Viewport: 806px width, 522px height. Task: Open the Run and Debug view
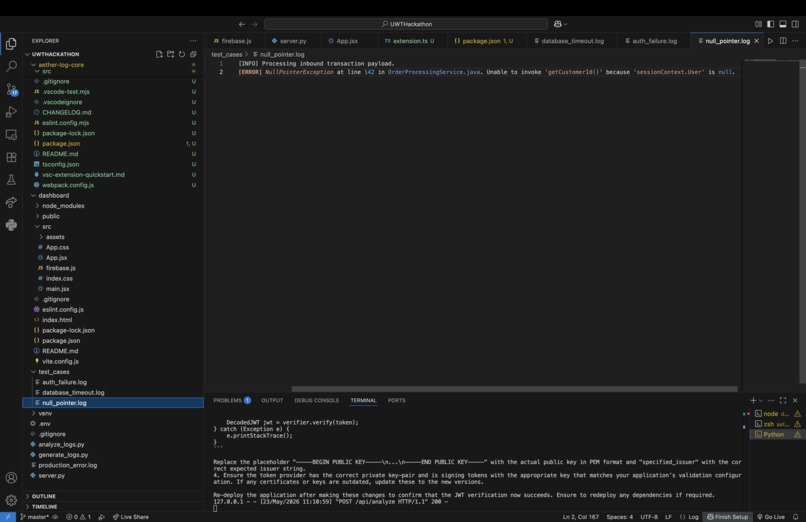coord(11,112)
